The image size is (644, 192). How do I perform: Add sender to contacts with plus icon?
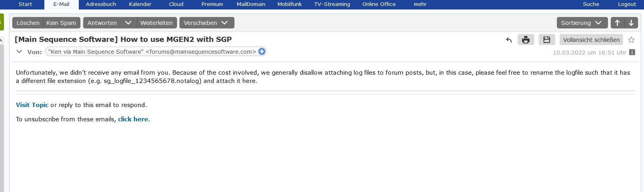(262, 51)
